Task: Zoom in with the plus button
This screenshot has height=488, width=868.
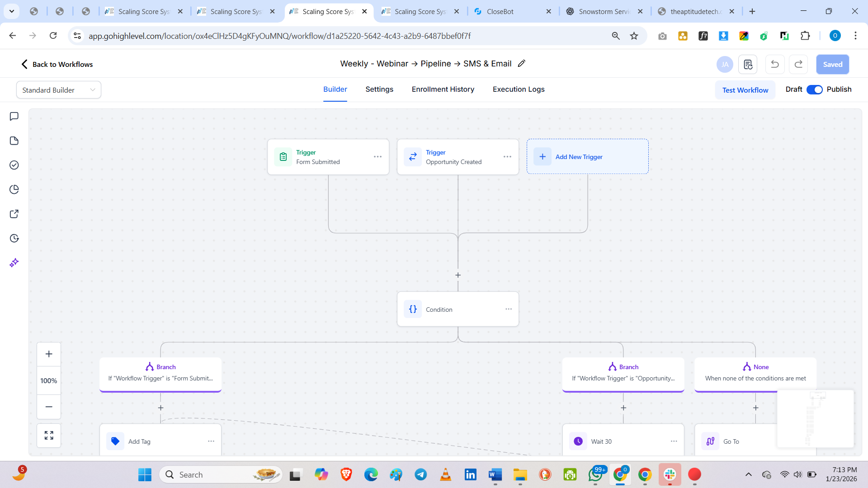Action: (x=49, y=354)
